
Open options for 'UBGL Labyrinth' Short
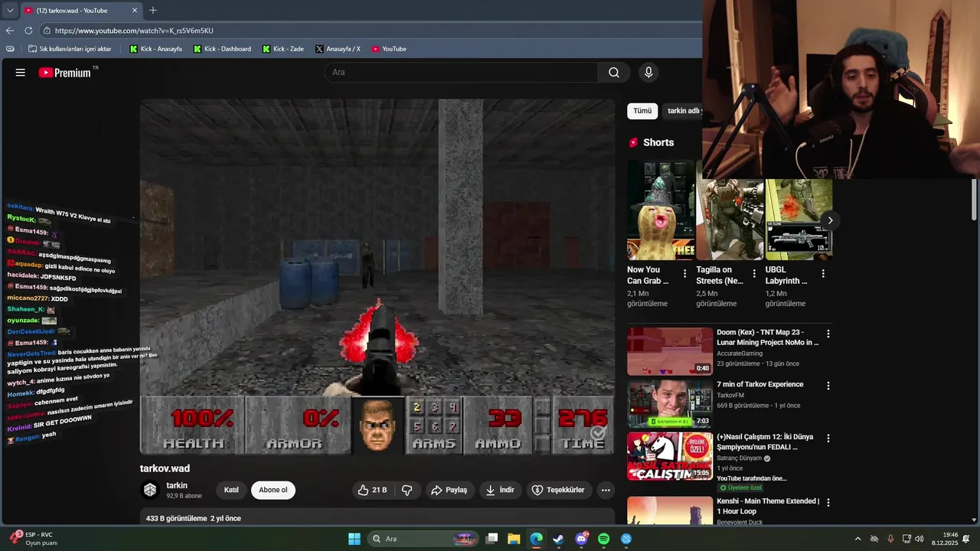point(823,273)
